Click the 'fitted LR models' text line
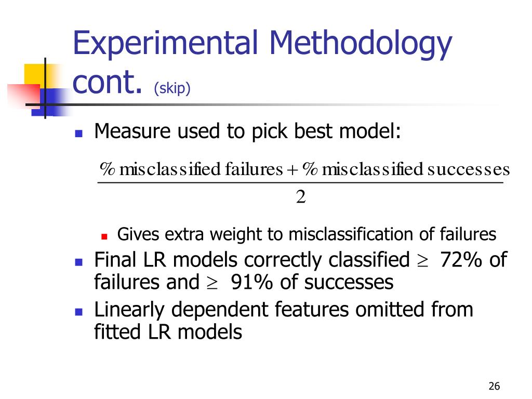 point(168,332)
